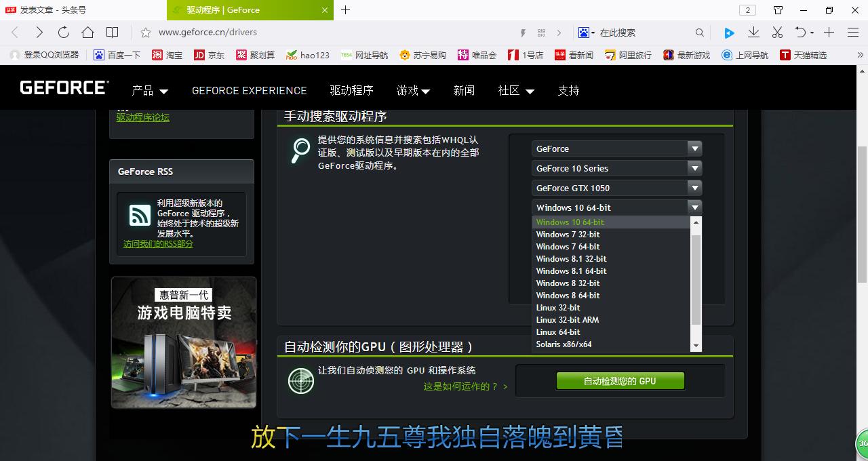Select Windows 7 32-bit from list

tap(611, 235)
